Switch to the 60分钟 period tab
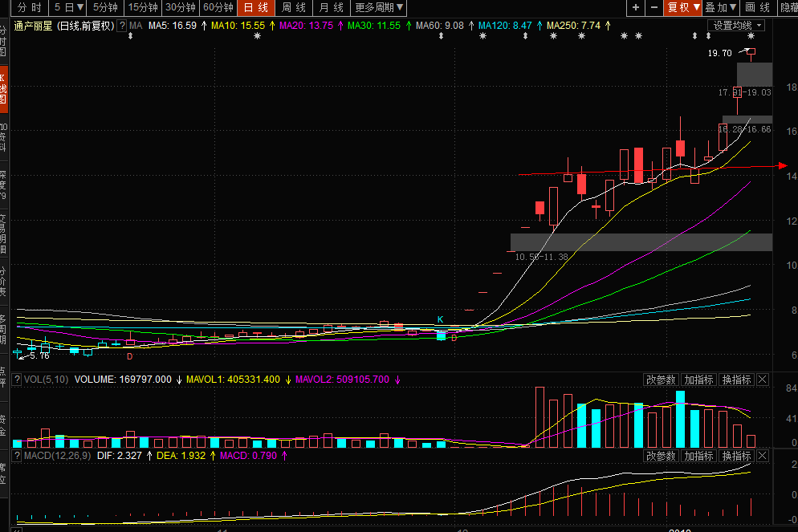 click(x=218, y=8)
